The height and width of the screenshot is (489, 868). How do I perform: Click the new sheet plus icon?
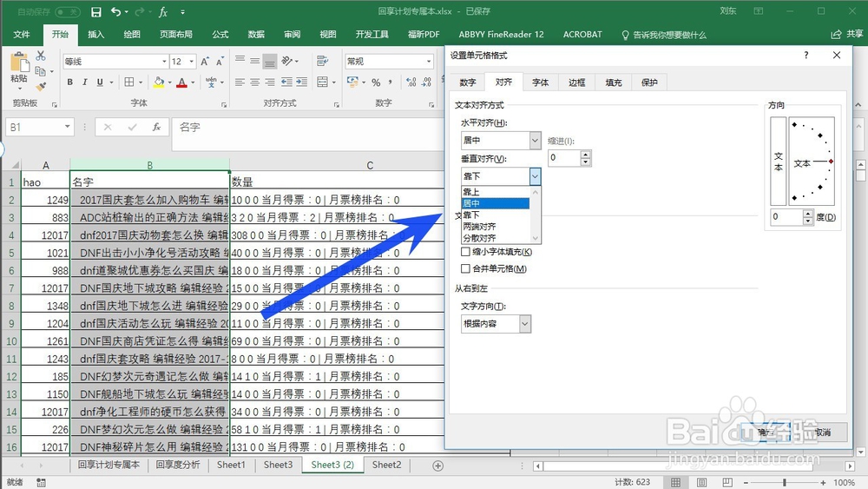click(x=437, y=466)
